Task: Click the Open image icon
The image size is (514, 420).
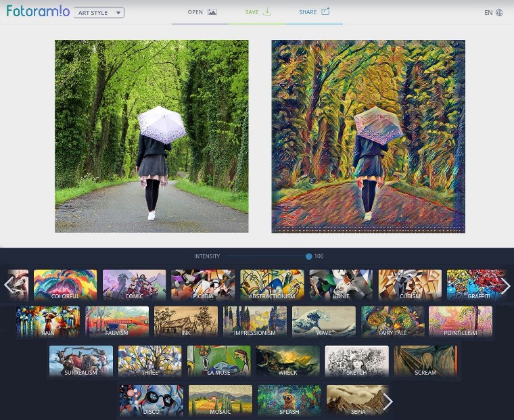Action: tap(212, 12)
